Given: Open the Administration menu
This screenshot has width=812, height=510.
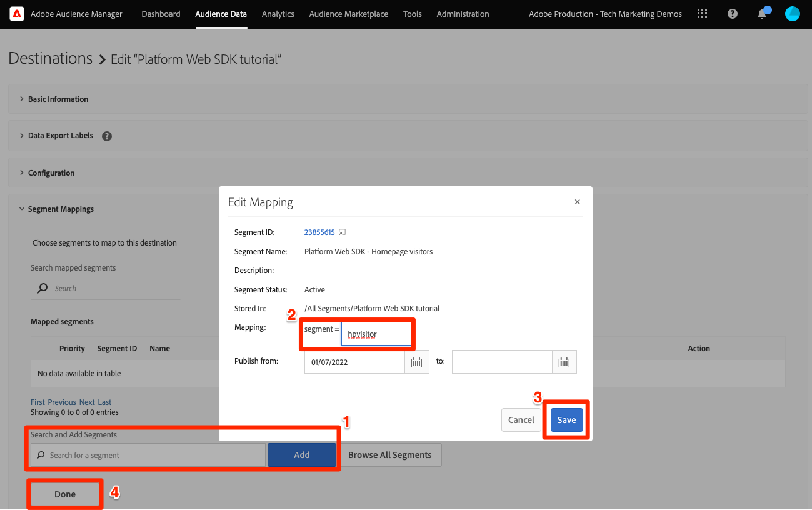Looking at the screenshot, I should (x=463, y=14).
